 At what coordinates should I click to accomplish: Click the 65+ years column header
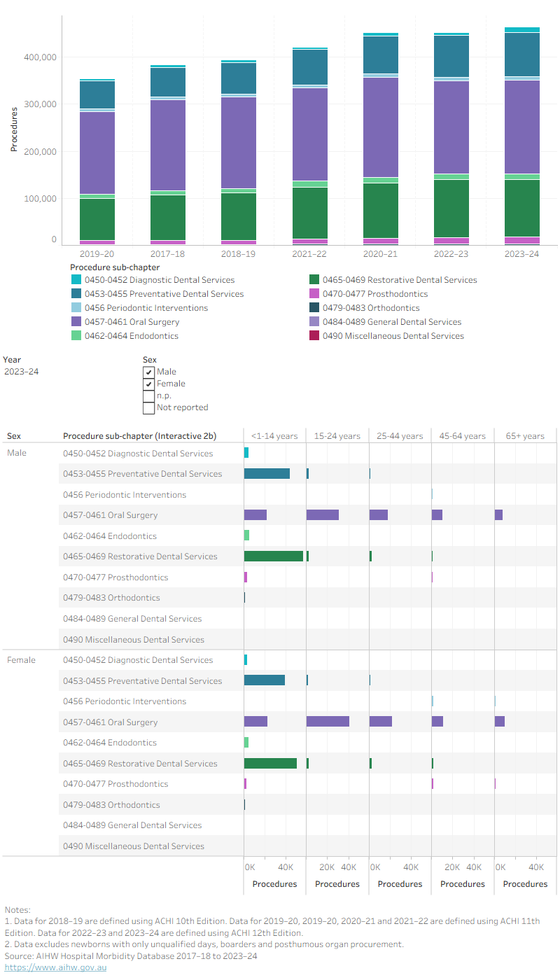pos(525,435)
